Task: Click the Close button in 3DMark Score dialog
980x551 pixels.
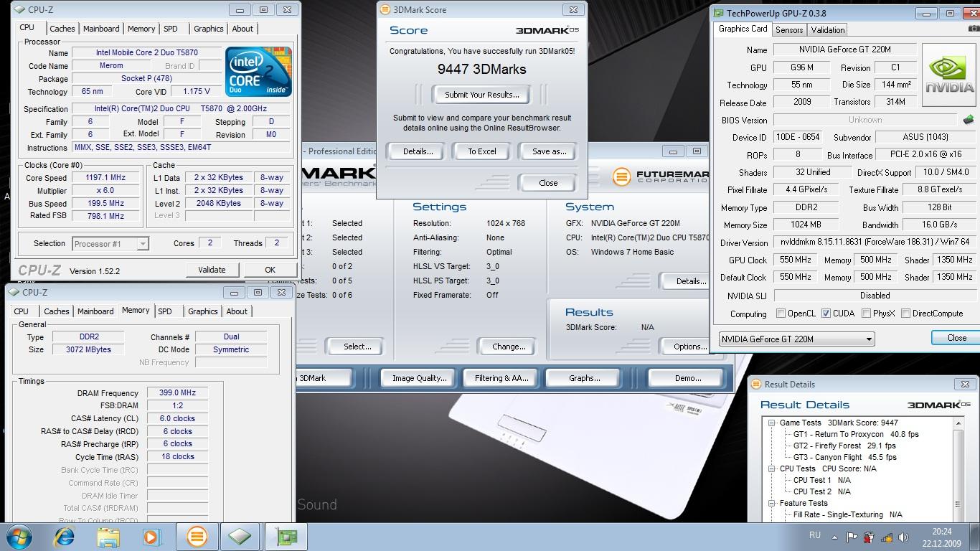Action: [x=548, y=183]
